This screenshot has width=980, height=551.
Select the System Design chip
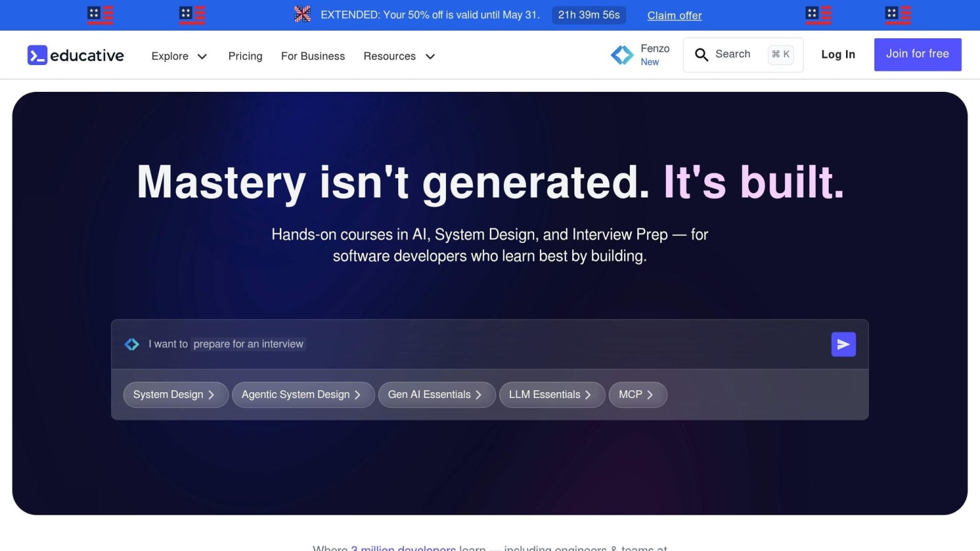pos(175,395)
